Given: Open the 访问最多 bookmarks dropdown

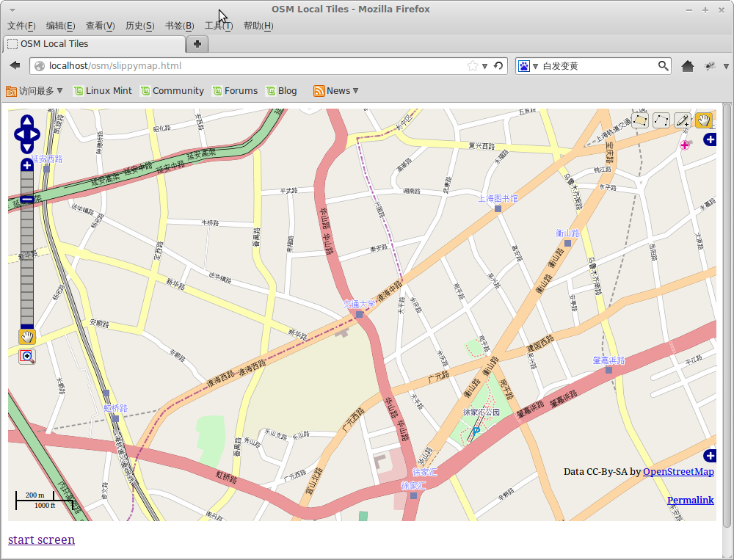Looking at the screenshot, I should tap(34, 90).
